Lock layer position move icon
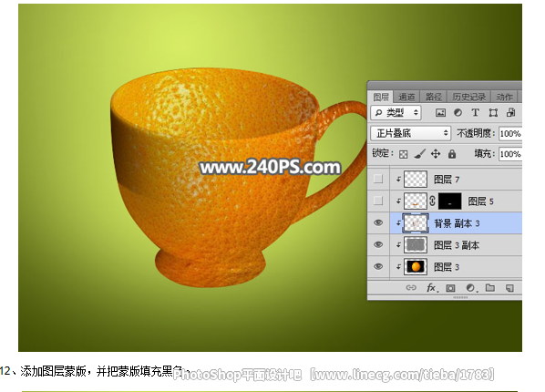This screenshot has width=545, height=392. tap(436, 154)
